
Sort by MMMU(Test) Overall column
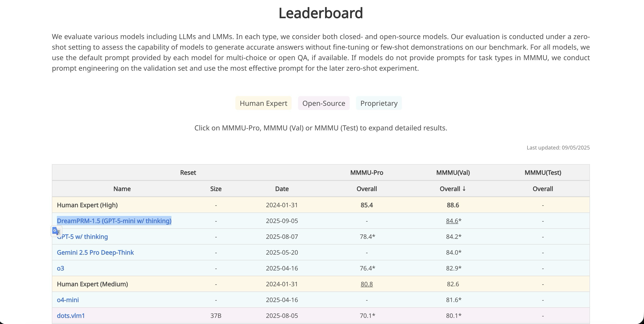(x=543, y=189)
